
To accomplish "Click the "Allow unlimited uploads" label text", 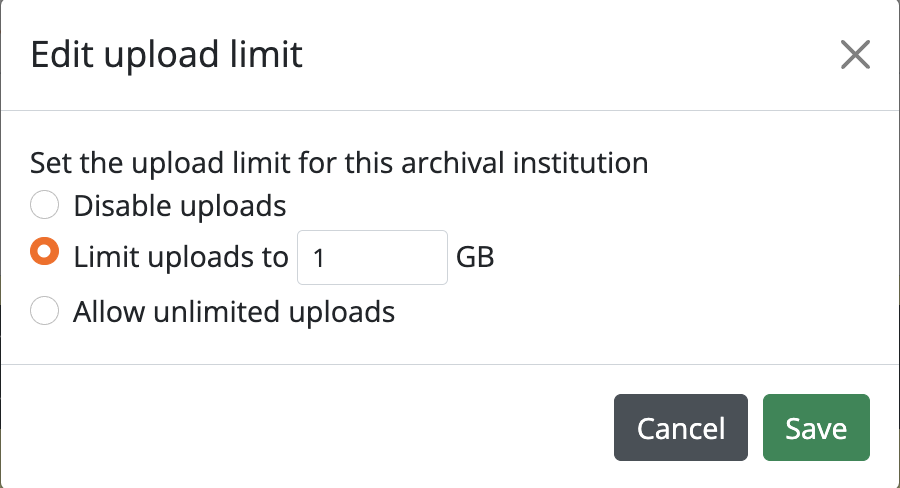I will [x=234, y=312].
